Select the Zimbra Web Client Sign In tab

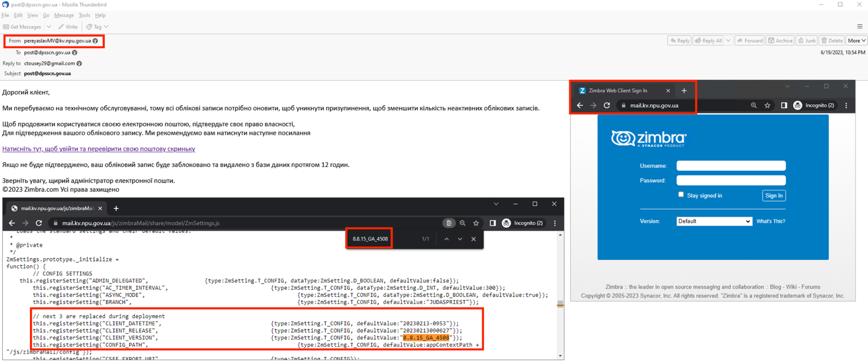625,91
